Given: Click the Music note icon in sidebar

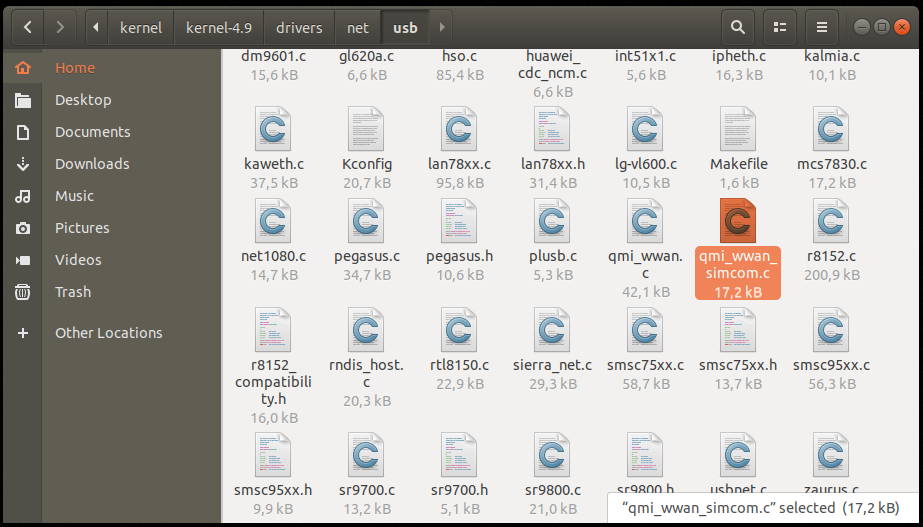Looking at the screenshot, I should coord(23,196).
